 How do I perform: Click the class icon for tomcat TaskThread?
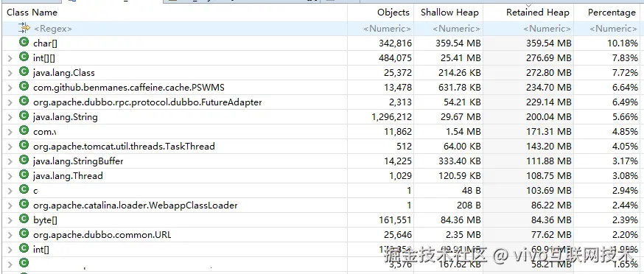pos(24,145)
